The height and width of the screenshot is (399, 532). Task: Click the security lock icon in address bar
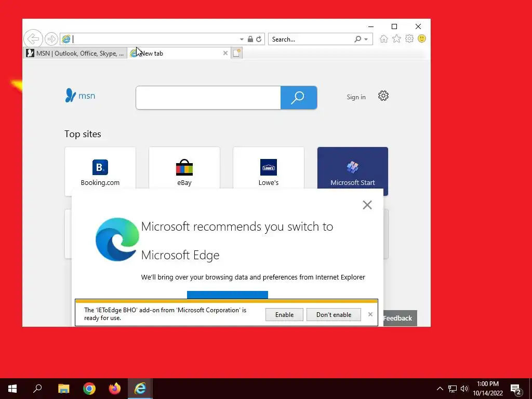(x=250, y=39)
